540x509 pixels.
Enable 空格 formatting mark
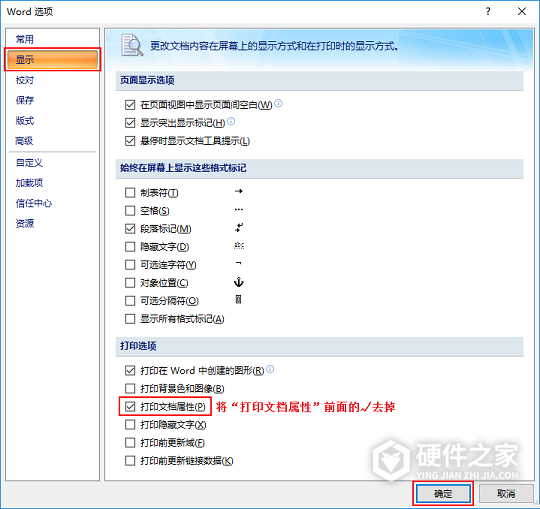coord(130,210)
